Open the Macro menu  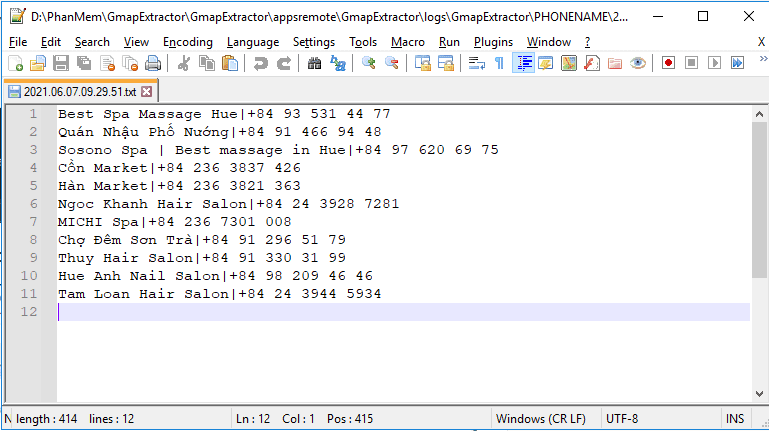tap(408, 42)
